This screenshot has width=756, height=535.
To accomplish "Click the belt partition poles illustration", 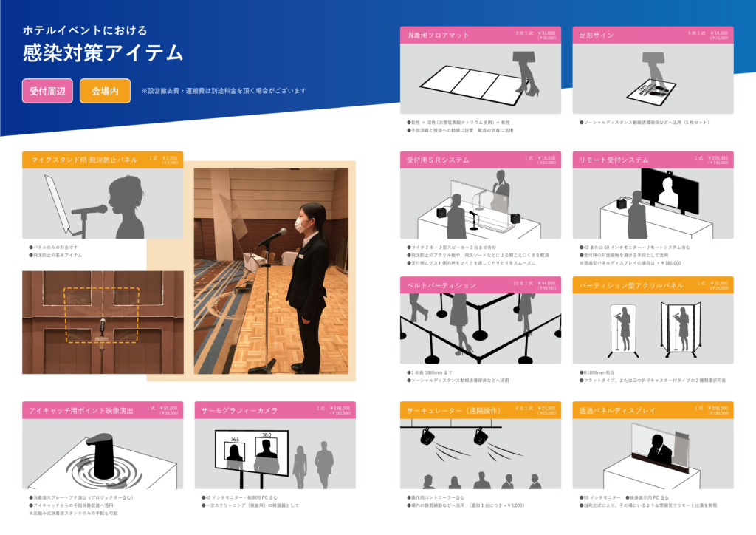I will pyautogui.click(x=480, y=328).
